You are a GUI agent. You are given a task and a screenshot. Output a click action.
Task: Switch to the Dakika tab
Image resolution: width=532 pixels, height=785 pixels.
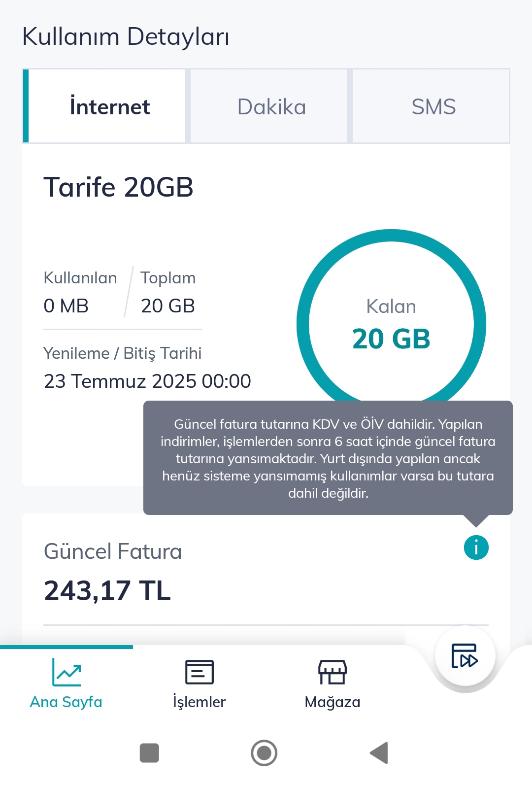[x=271, y=106]
